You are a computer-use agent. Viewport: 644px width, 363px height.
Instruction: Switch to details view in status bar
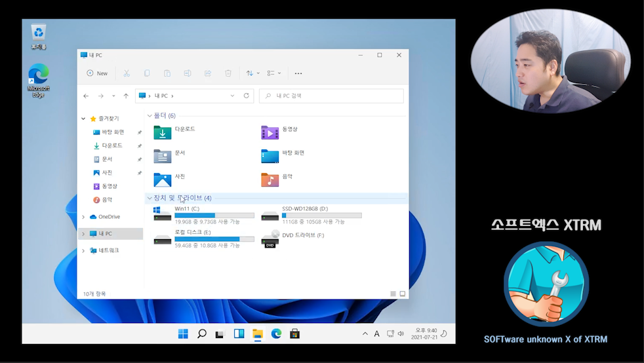[x=393, y=294]
